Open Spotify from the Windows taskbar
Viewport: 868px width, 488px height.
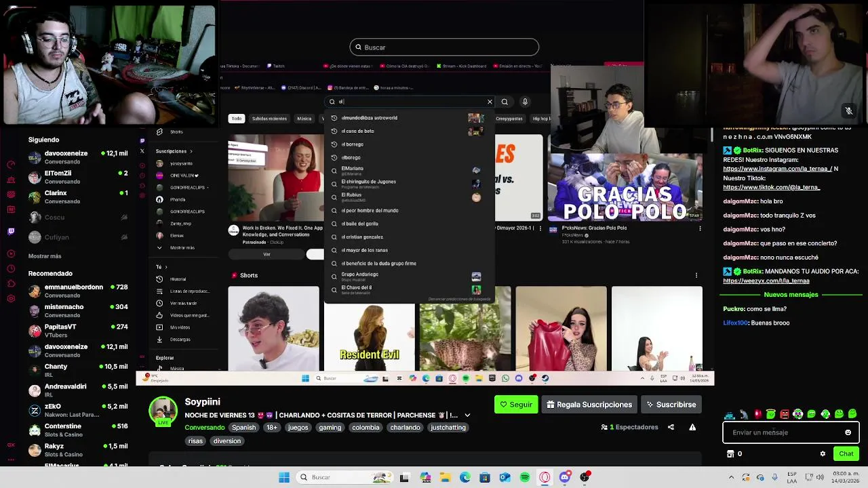pyautogui.click(x=525, y=477)
